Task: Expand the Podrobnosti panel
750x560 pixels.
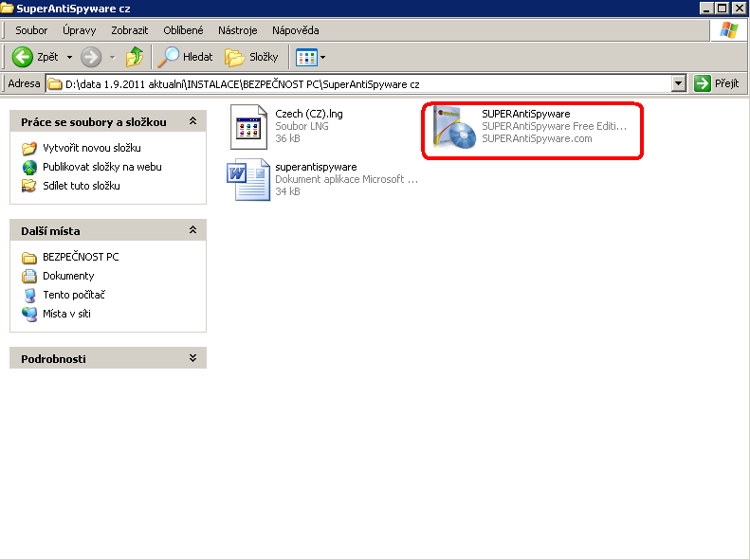Action: pyautogui.click(x=192, y=358)
